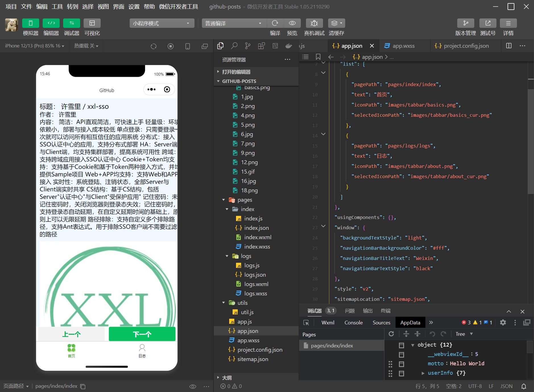Open project details (详情)

click(x=508, y=23)
